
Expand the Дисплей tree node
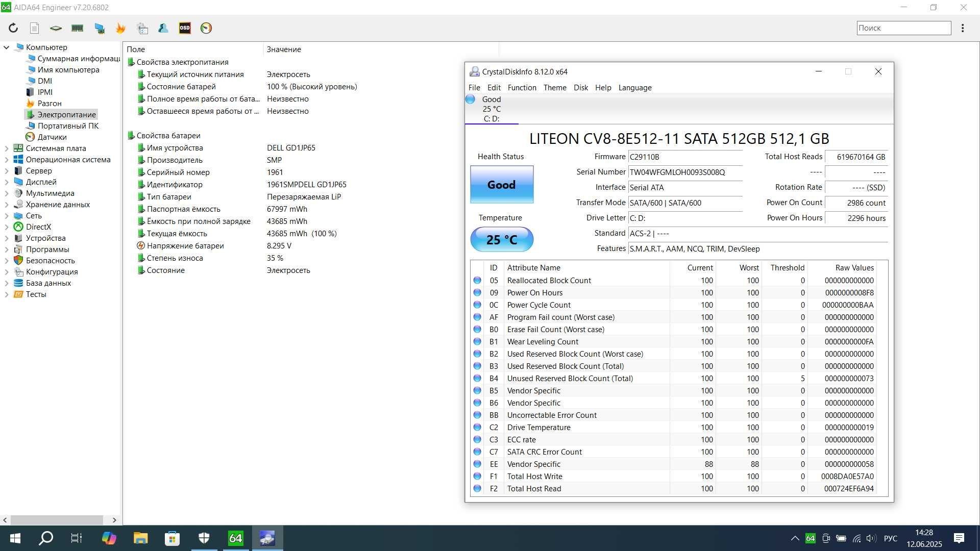click(6, 182)
